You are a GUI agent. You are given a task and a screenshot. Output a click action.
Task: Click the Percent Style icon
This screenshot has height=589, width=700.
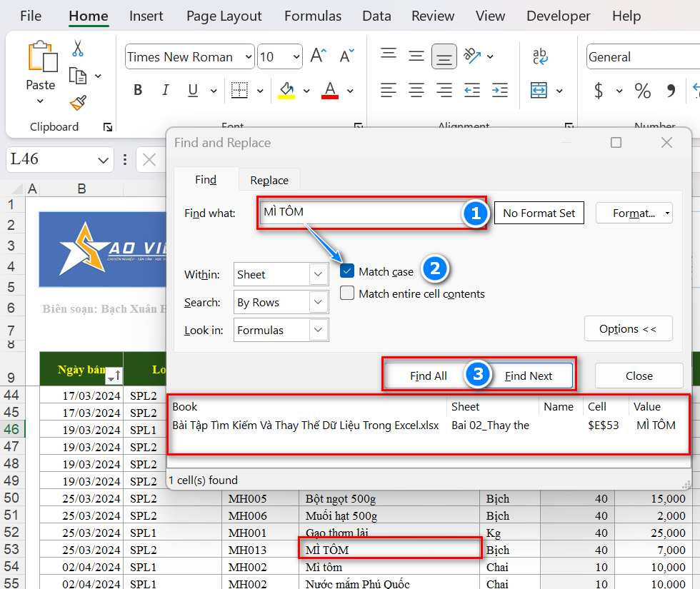(642, 91)
